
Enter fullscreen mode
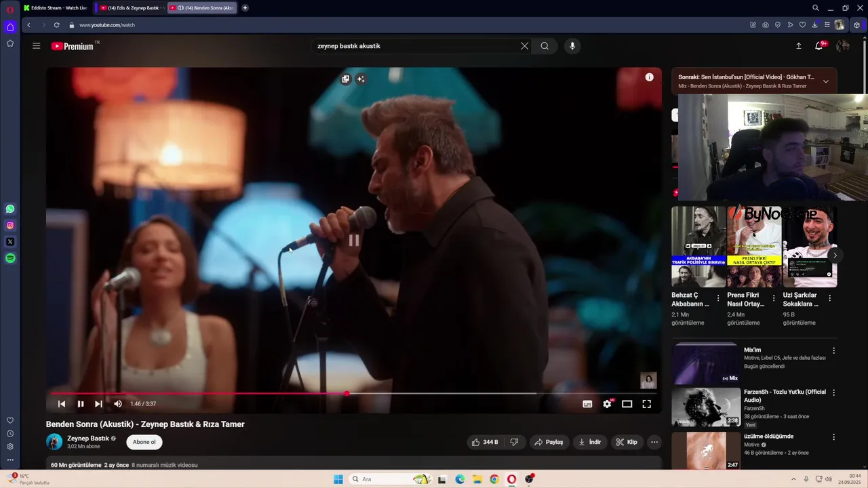(x=647, y=404)
